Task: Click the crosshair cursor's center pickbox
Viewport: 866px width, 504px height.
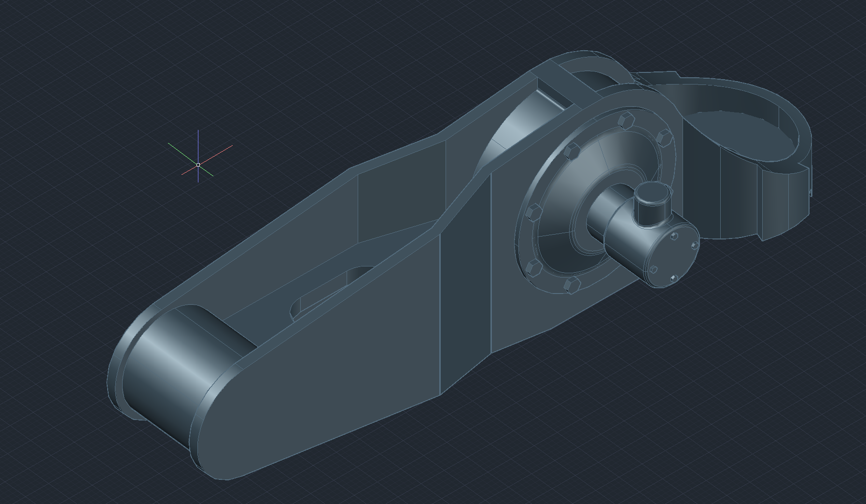Action: click(198, 165)
